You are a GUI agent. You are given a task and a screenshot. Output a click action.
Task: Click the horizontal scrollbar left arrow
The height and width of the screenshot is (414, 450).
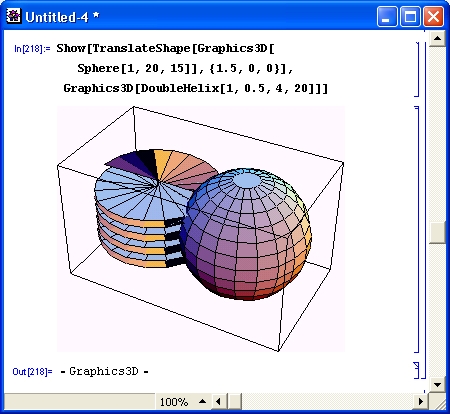coord(218,401)
